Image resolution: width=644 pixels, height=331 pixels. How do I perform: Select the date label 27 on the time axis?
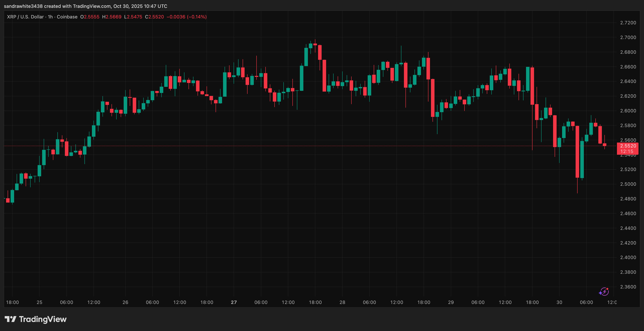pos(234,302)
